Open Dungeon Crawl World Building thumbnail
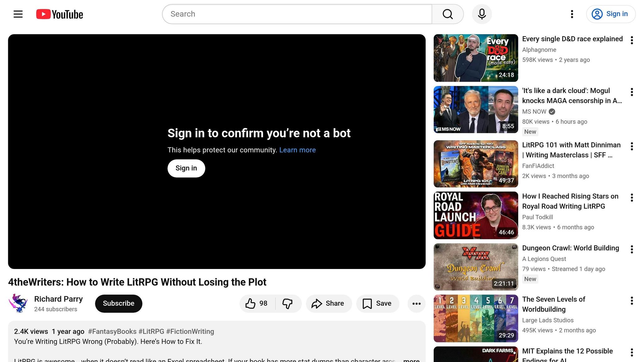Viewport: 644px width, 362px height. tap(476, 267)
